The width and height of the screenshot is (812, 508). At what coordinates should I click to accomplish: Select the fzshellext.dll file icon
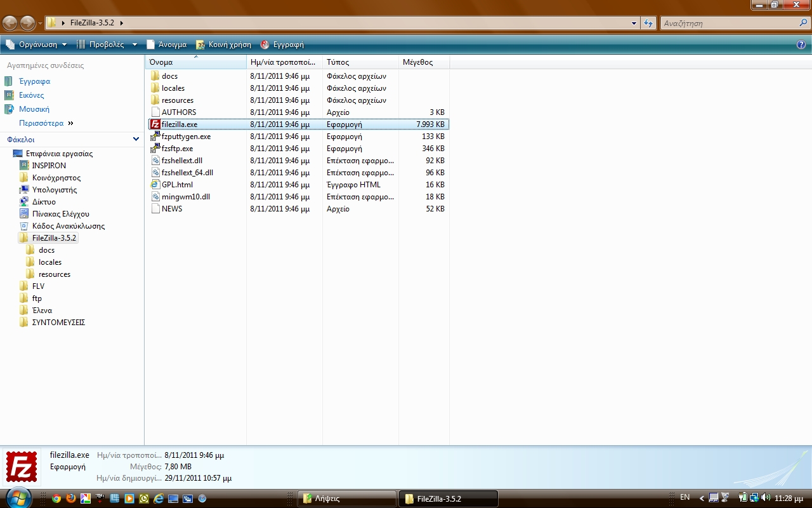click(x=155, y=161)
